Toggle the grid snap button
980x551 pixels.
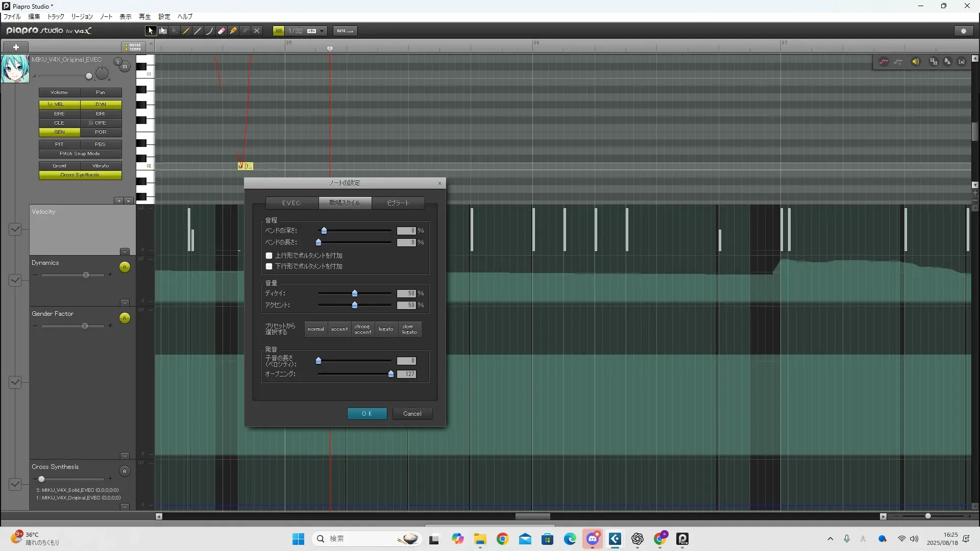tap(279, 31)
